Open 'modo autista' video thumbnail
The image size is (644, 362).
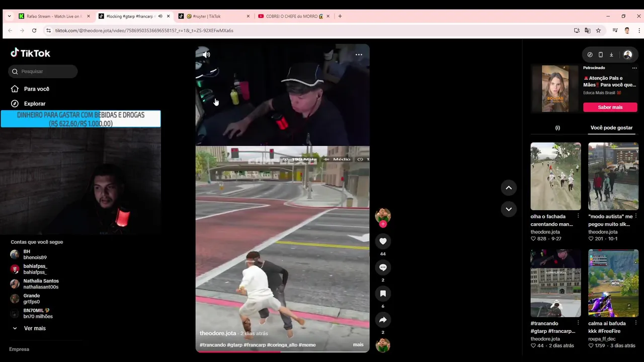pyautogui.click(x=613, y=176)
